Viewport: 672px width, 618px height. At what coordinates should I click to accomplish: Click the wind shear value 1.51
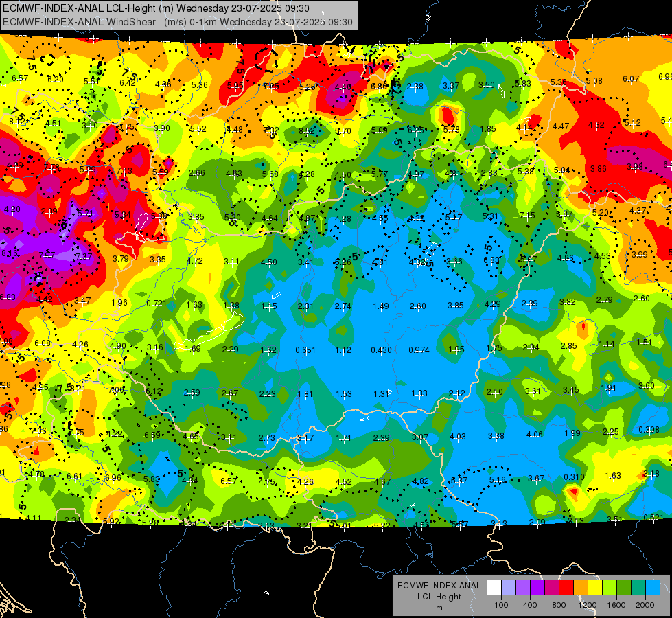pos(644,342)
